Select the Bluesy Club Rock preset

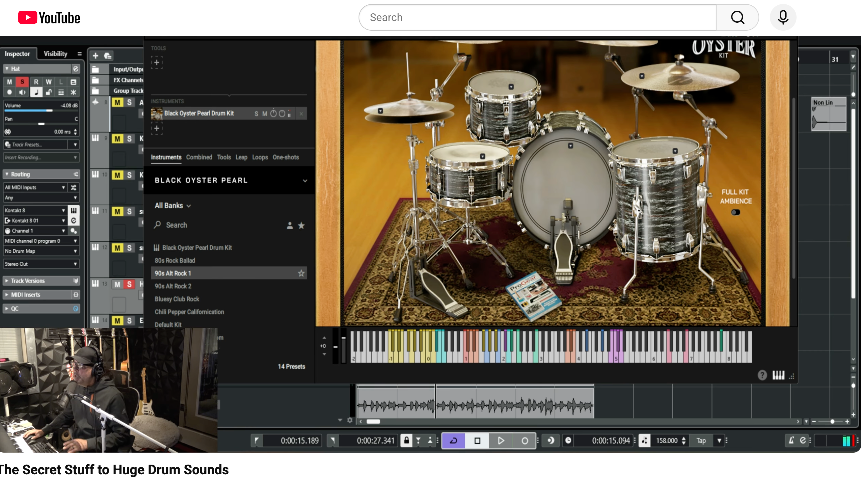point(177,299)
